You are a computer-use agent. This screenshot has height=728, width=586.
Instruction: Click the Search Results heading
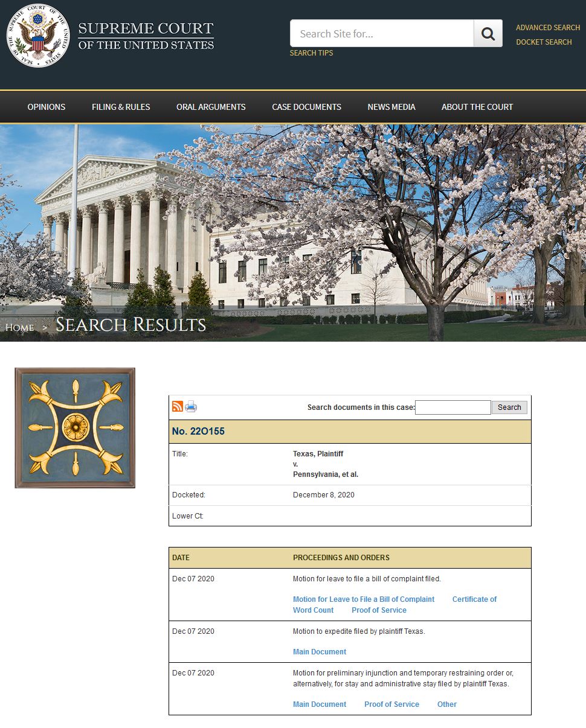tap(131, 325)
